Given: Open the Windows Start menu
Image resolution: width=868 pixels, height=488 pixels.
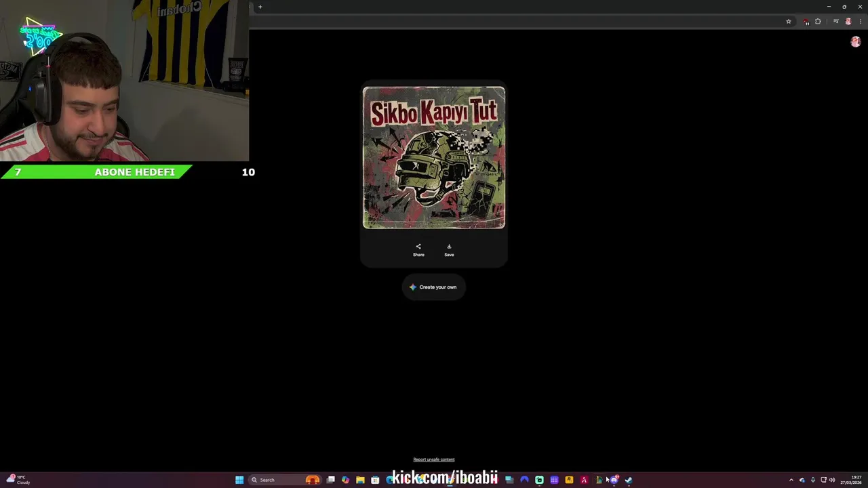Looking at the screenshot, I should pyautogui.click(x=239, y=480).
